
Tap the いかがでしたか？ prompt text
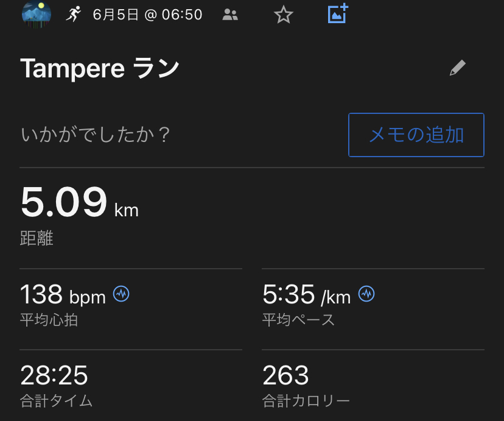(x=96, y=135)
